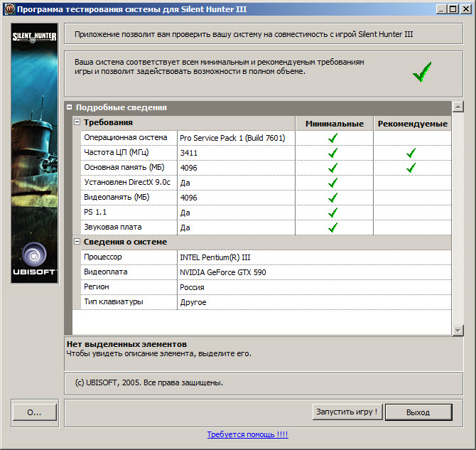
Task: Minimize the window
Action: click(441, 9)
